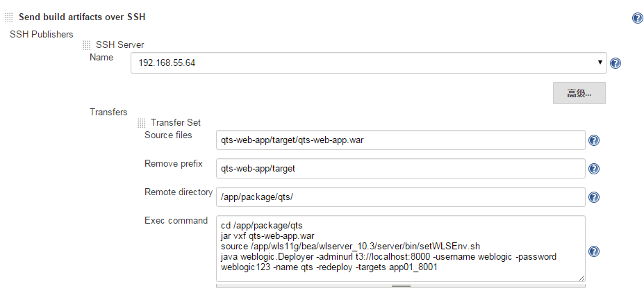Focus the Remote directory input field

pyautogui.click(x=400, y=197)
